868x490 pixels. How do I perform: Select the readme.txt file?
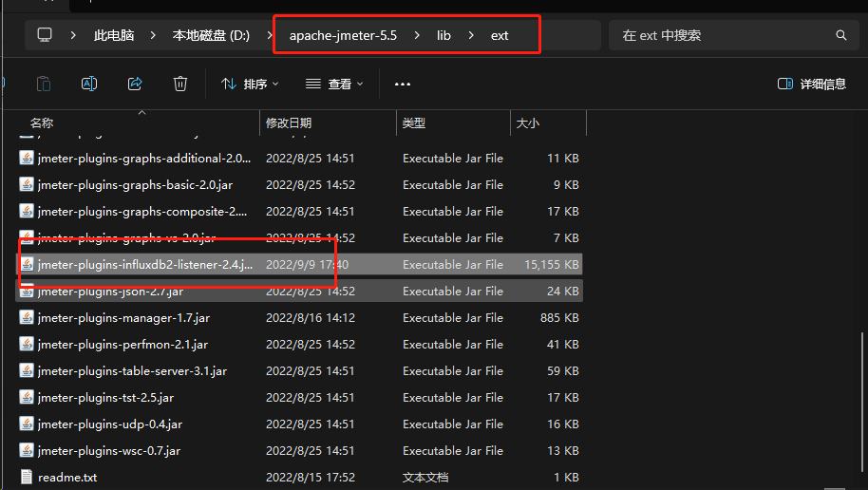[299, 478]
